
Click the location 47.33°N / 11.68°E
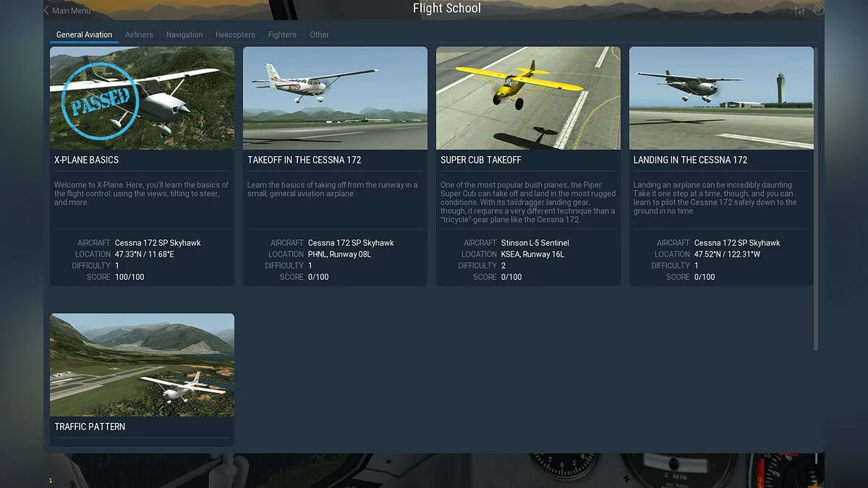[x=144, y=254]
